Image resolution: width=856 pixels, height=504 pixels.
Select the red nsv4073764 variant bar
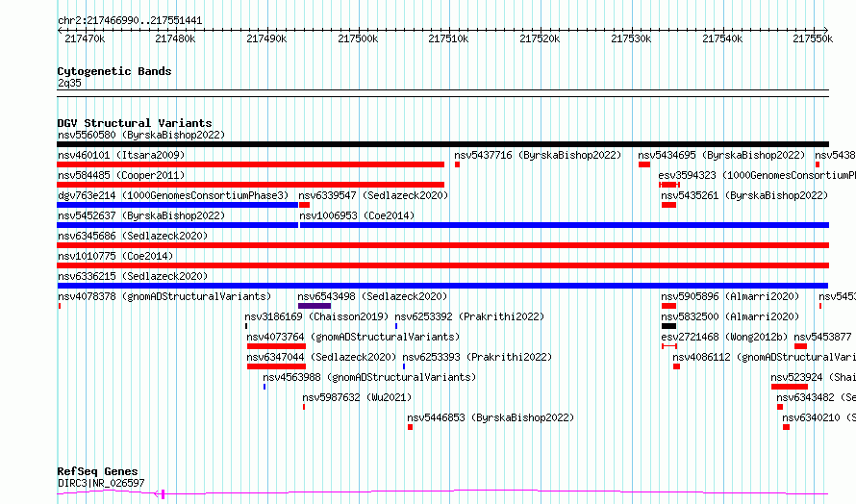coord(276,346)
